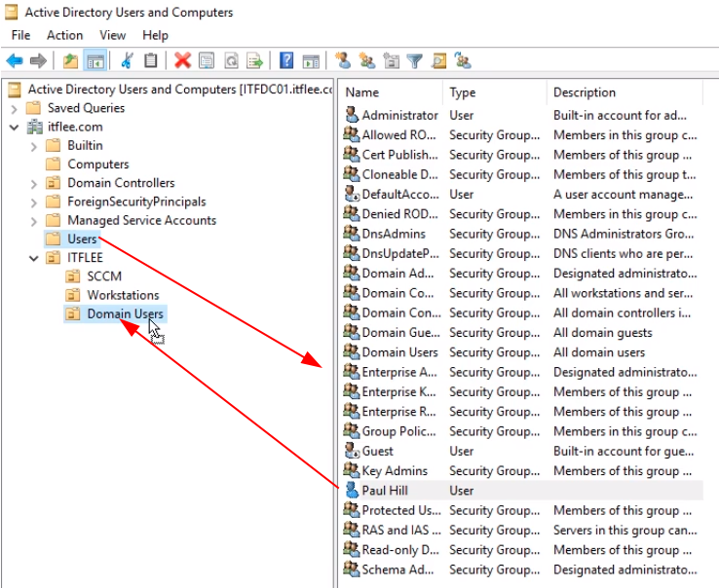Viewport: 719px width, 588px height.
Task: Click the Filter funnel icon
Action: pyautogui.click(x=414, y=60)
